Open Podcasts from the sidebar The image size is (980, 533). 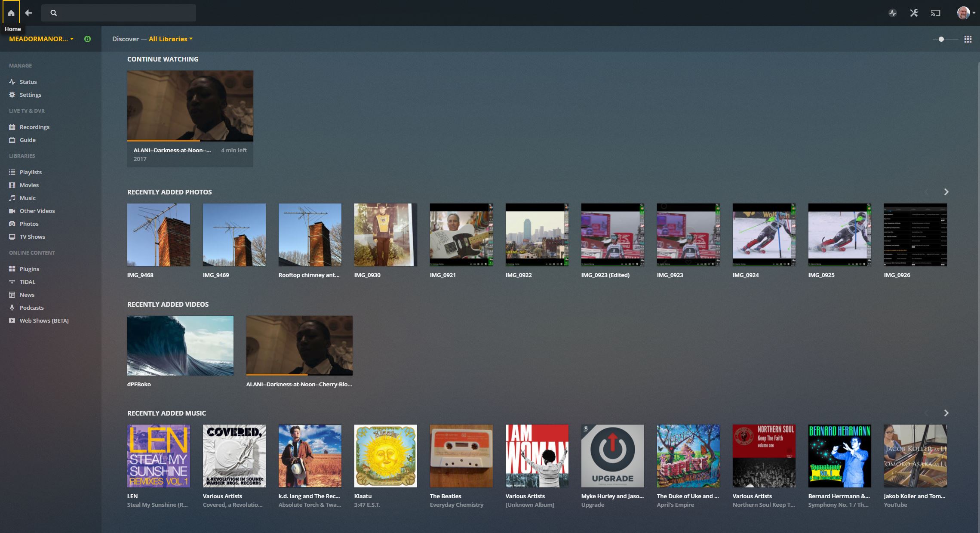(31, 308)
